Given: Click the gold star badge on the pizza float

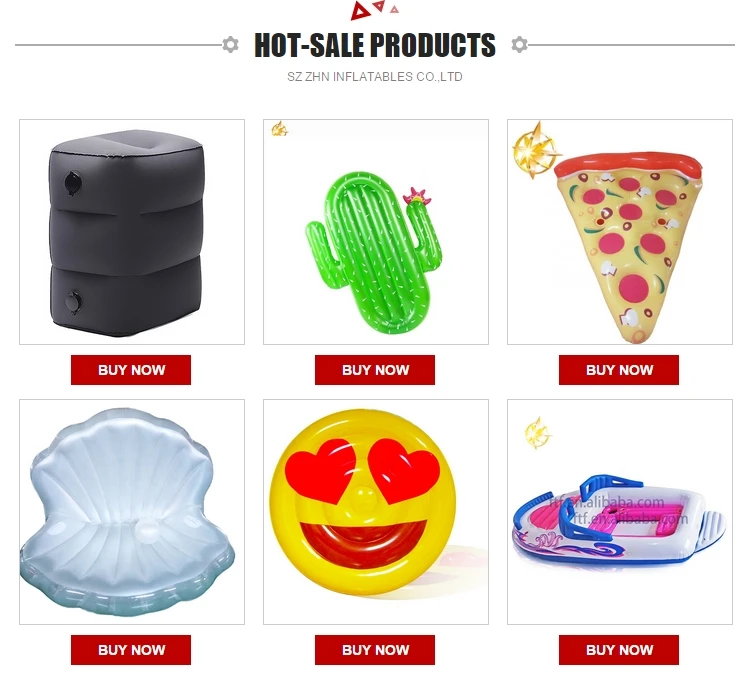Looking at the screenshot, I should (x=535, y=150).
